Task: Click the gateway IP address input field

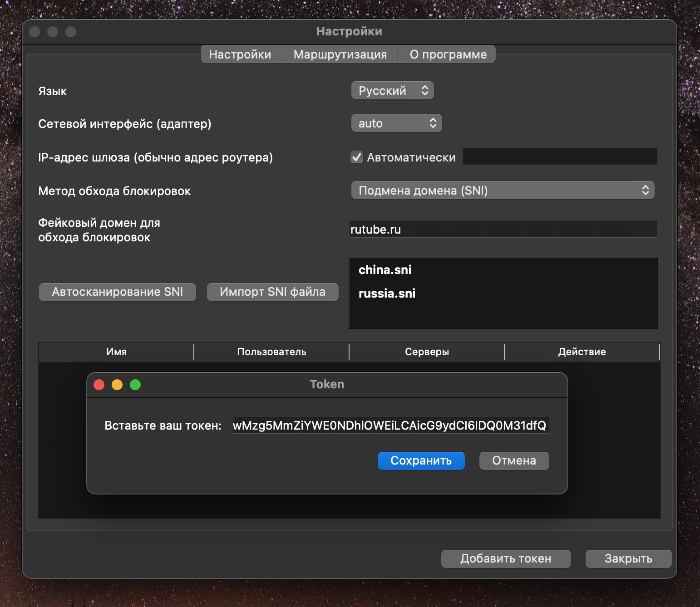Action: pos(560,157)
